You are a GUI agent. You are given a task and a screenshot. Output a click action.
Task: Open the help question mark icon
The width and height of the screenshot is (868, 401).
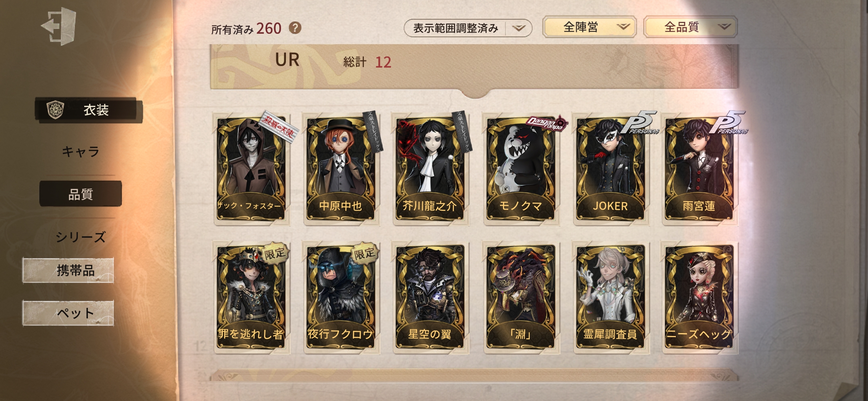295,28
